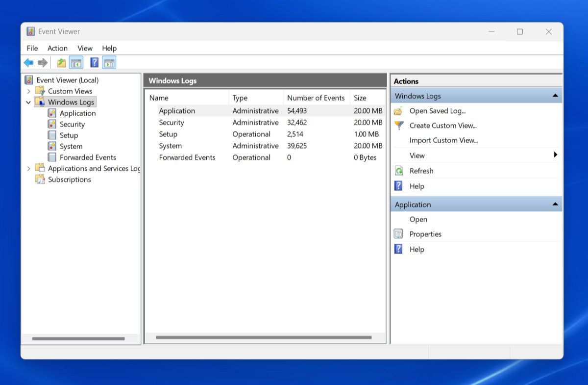Select Forwarded Events row in the list
The height and width of the screenshot is (385, 588).
(265, 157)
